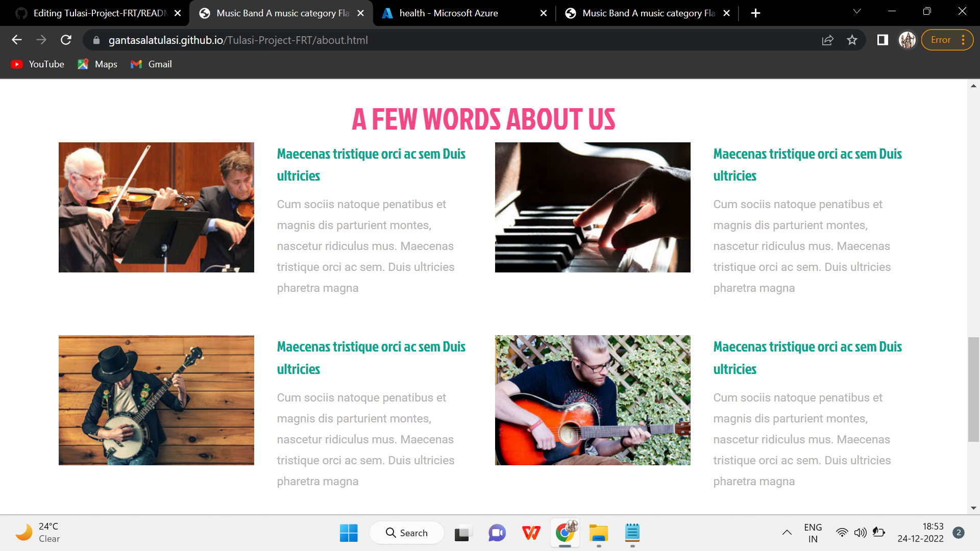Bookmark this tab with the star icon
The image size is (980, 551).
(852, 40)
